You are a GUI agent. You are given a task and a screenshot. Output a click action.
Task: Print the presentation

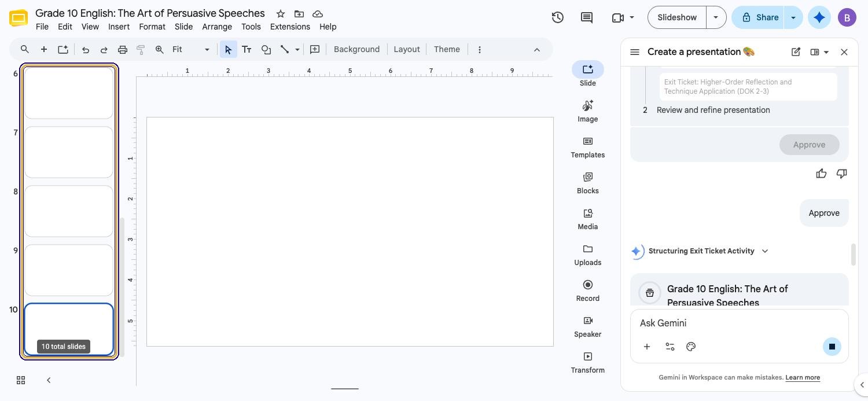click(x=123, y=49)
